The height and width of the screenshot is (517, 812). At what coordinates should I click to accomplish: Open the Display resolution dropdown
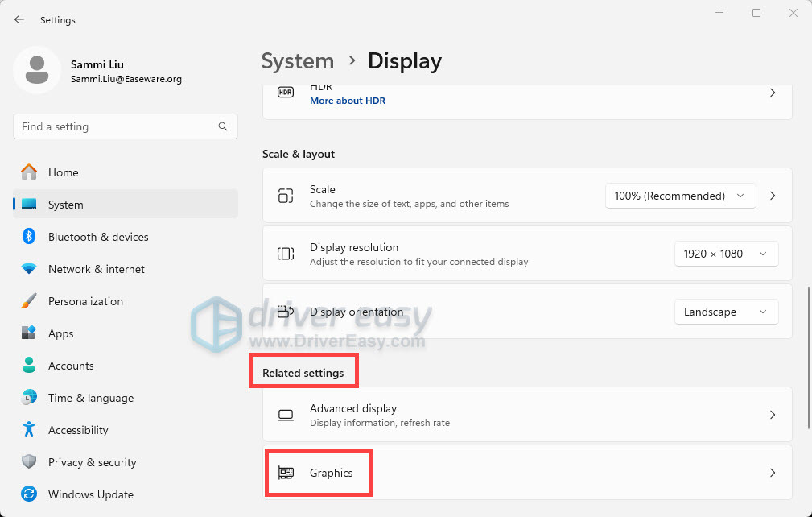click(x=725, y=254)
